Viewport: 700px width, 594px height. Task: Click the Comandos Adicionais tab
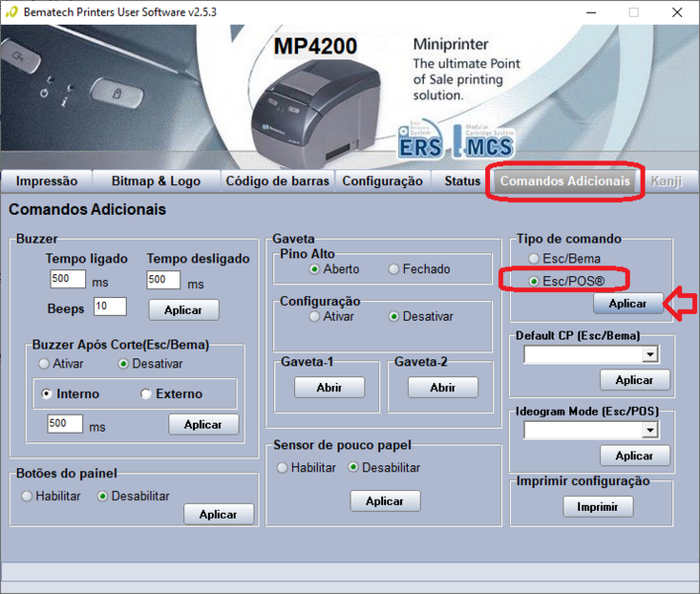coord(564,181)
